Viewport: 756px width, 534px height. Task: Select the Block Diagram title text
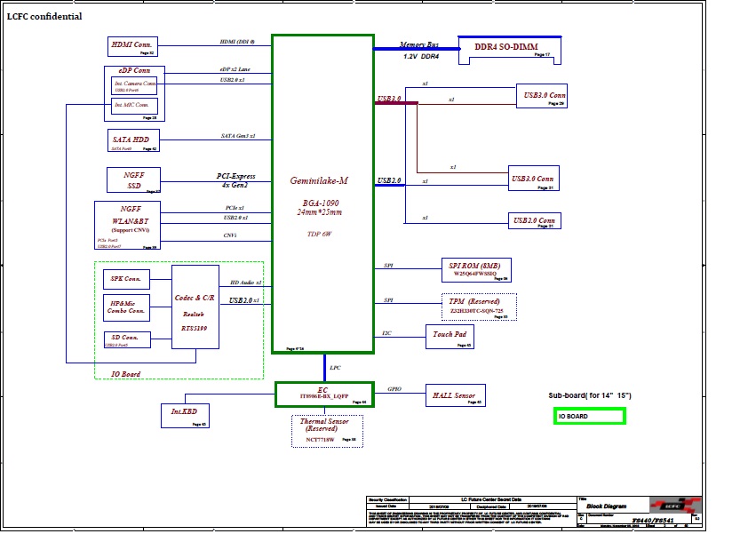pyautogui.click(x=607, y=506)
